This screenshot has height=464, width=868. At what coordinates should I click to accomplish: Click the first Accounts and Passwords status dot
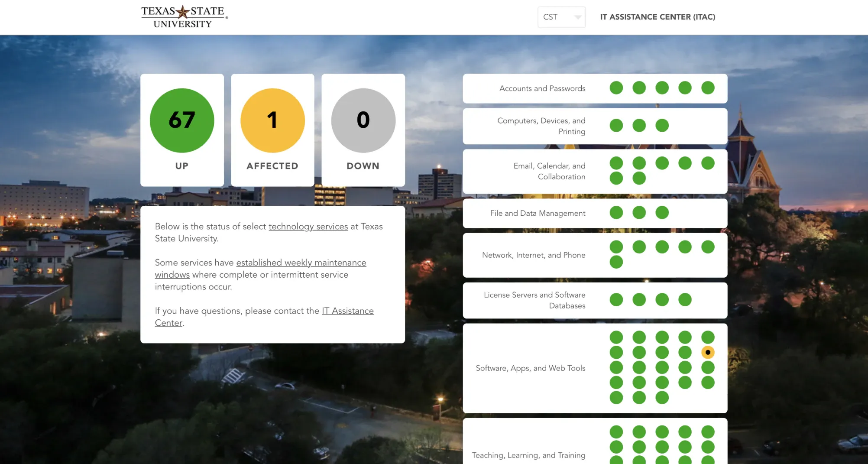pos(616,88)
